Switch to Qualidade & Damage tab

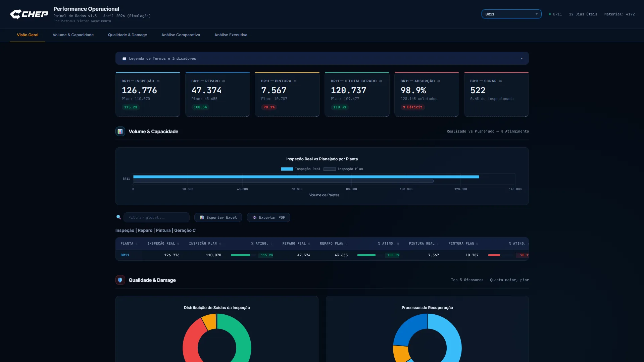tap(128, 35)
